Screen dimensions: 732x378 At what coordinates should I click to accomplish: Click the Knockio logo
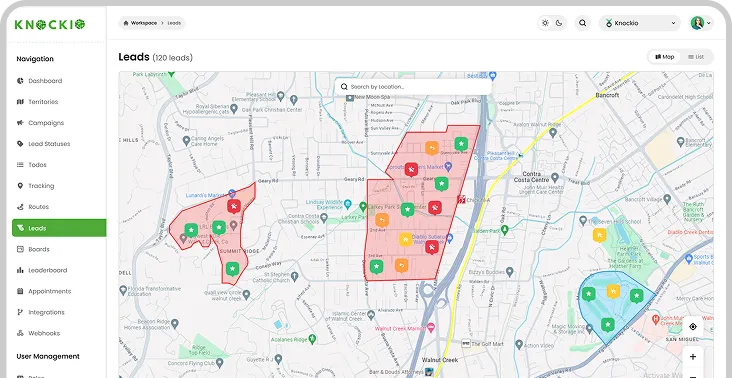[49, 24]
